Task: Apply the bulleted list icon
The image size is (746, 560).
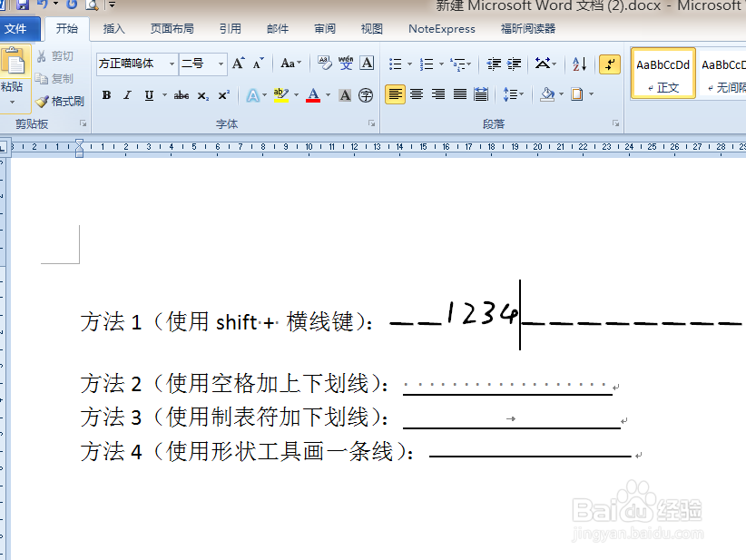Action: [394, 64]
